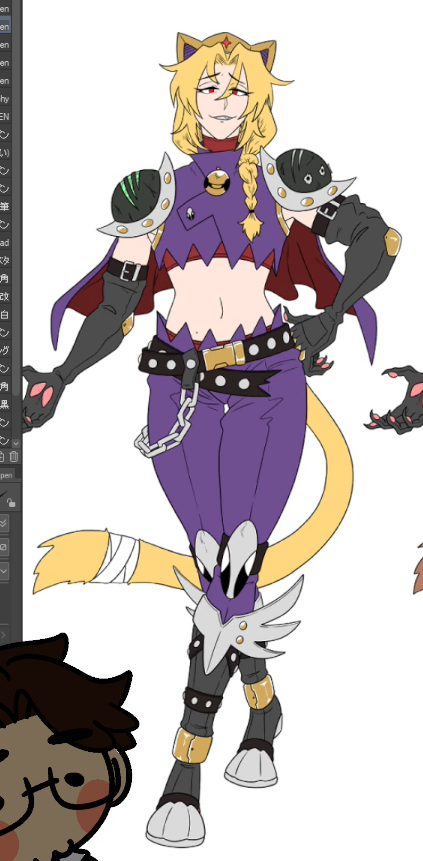Switch to the 'pen' tool property tab

click(x=6, y=475)
